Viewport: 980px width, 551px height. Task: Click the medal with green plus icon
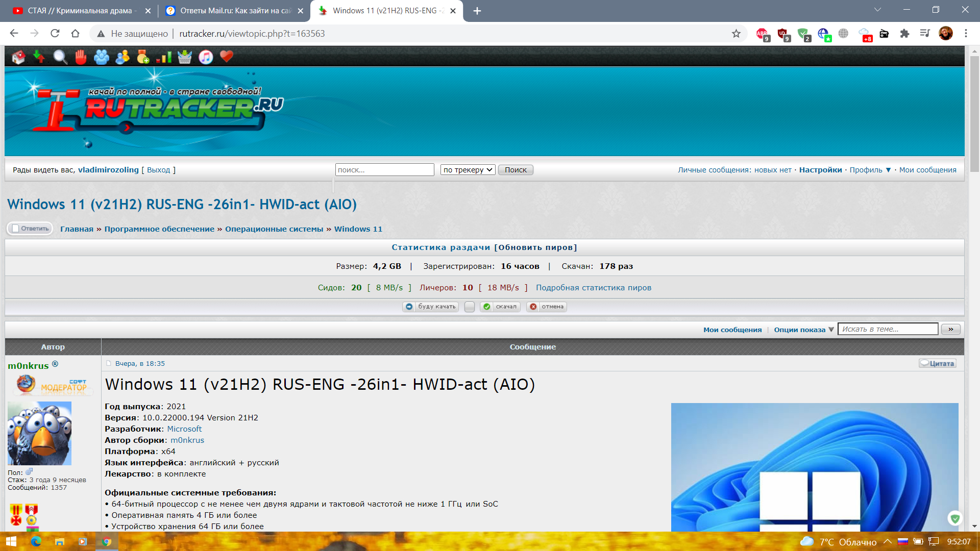pyautogui.click(x=143, y=57)
